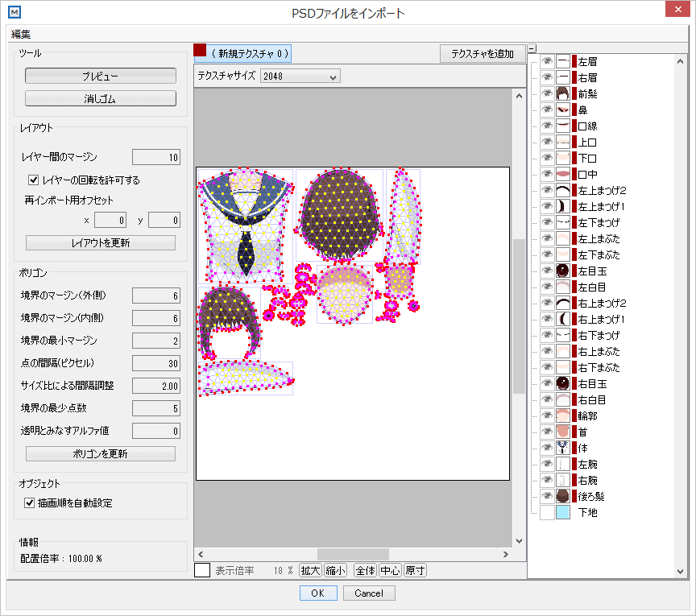Click the 点の間隔(ピクセル) input field
Screen dimensions: 696x616
tap(156, 363)
